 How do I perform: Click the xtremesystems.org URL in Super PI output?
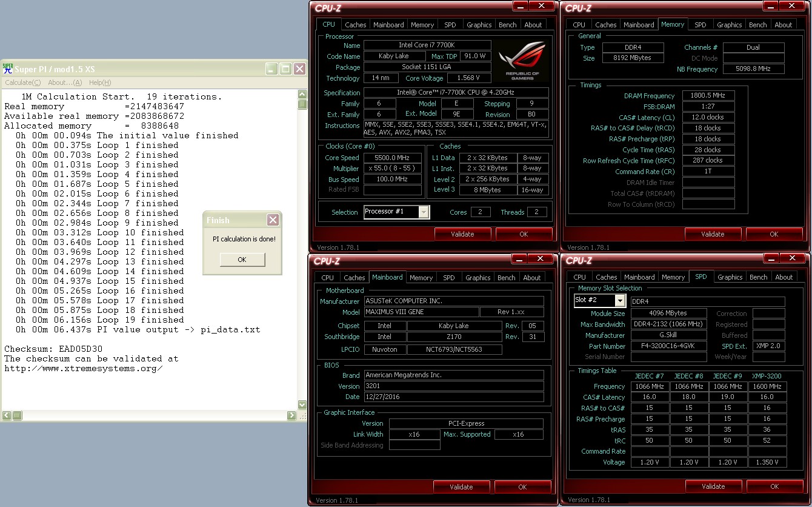click(x=84, y=369)
